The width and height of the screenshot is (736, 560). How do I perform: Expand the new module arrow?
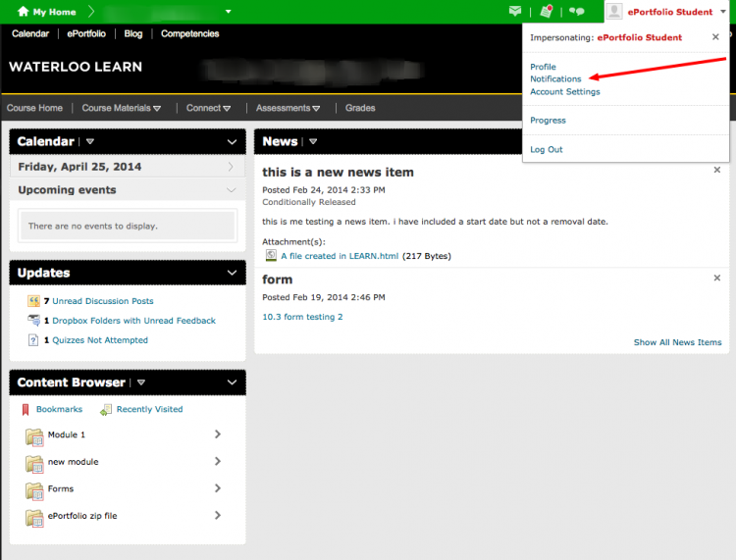click(217, 462)
